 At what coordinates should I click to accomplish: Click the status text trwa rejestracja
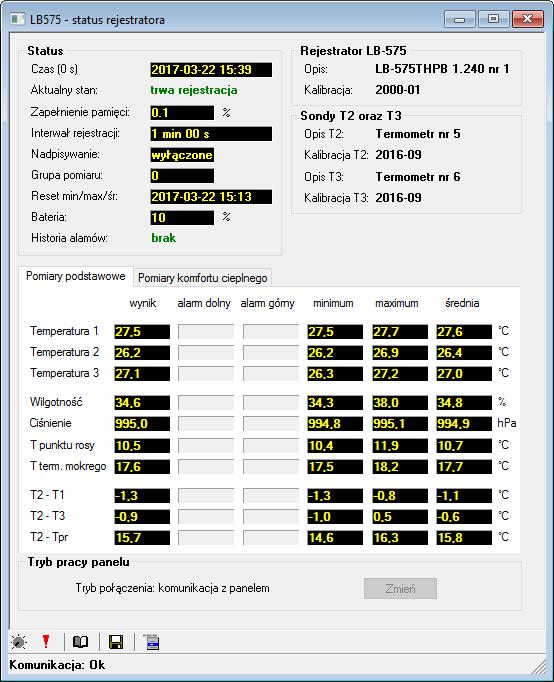coord(194,90)
